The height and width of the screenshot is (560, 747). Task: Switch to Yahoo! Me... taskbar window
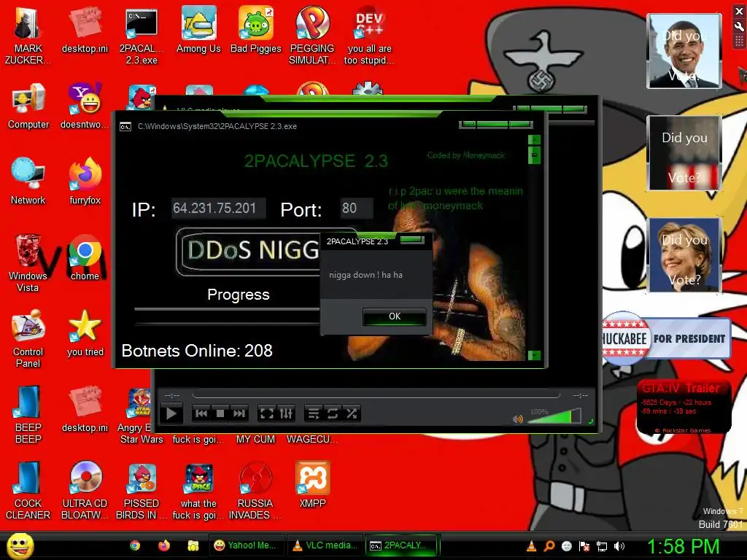click(x=247, y=545)
